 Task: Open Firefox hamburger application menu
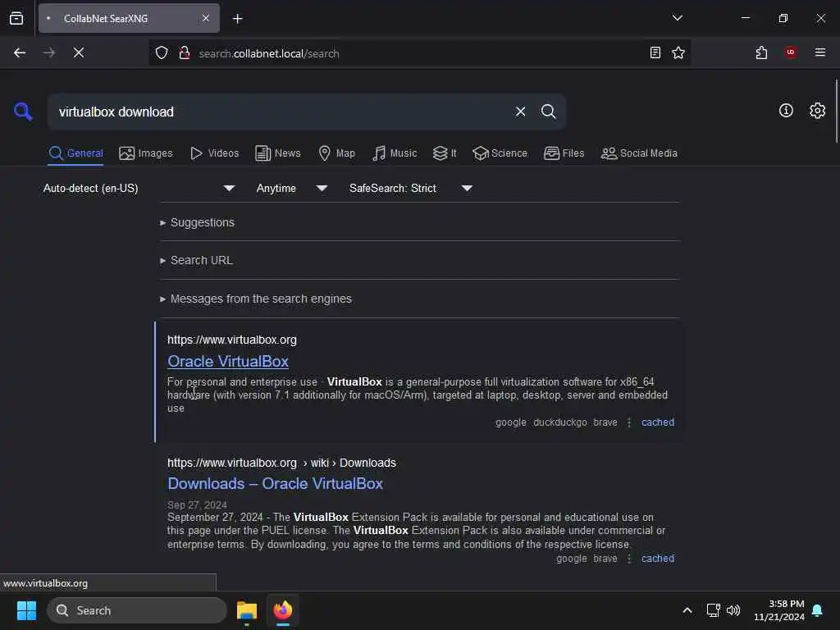(x=820, y=52)
